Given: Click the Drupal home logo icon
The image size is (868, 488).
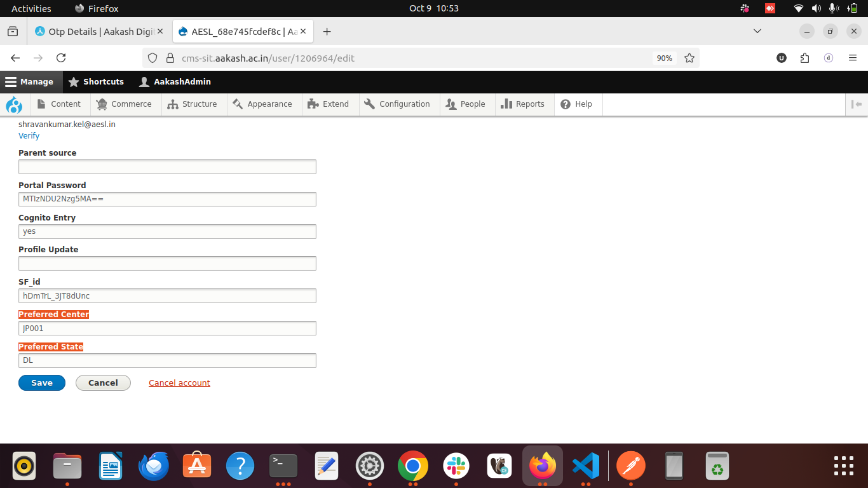Looking at the screenshot, I should point(13,104).
